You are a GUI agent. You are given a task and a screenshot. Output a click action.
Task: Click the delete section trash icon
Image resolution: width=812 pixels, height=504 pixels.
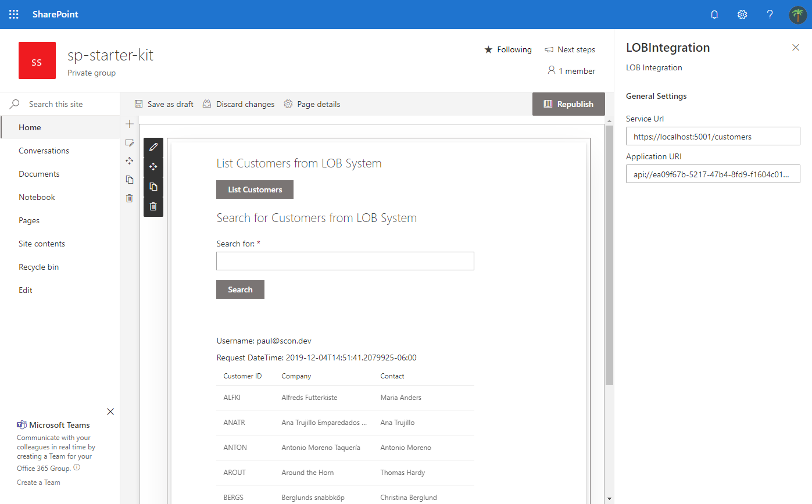click(x=130, y=198)
